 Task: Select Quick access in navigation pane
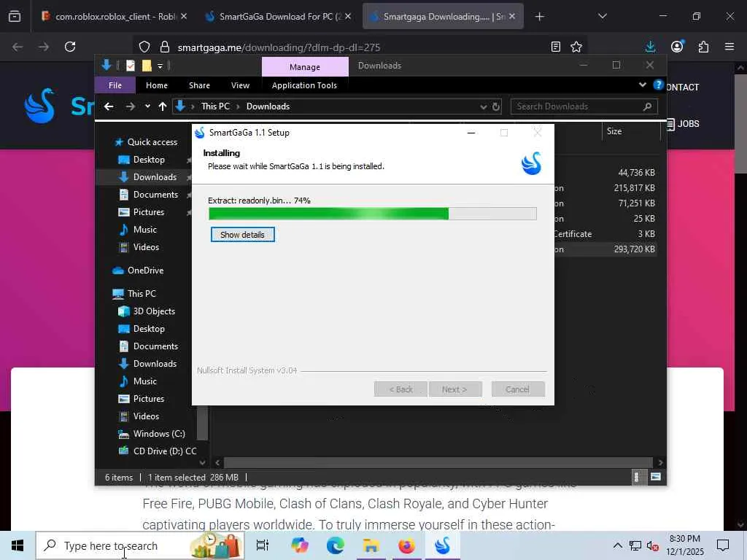(x=152, y=142)
